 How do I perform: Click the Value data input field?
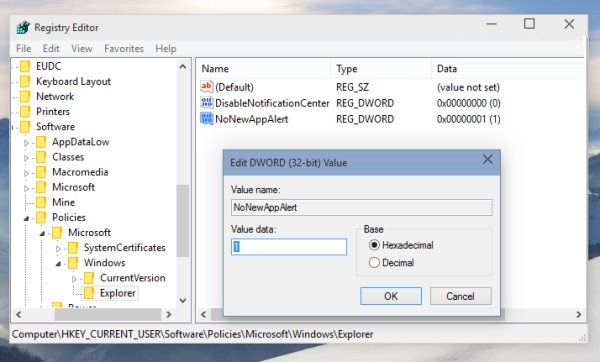tap(289, 247)
